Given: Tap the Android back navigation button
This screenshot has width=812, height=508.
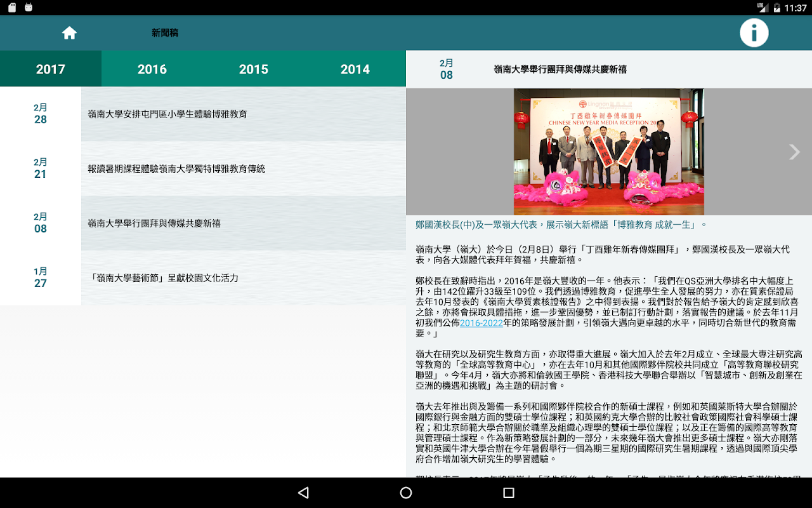Looking at the screenshot, I should [303, 493].
